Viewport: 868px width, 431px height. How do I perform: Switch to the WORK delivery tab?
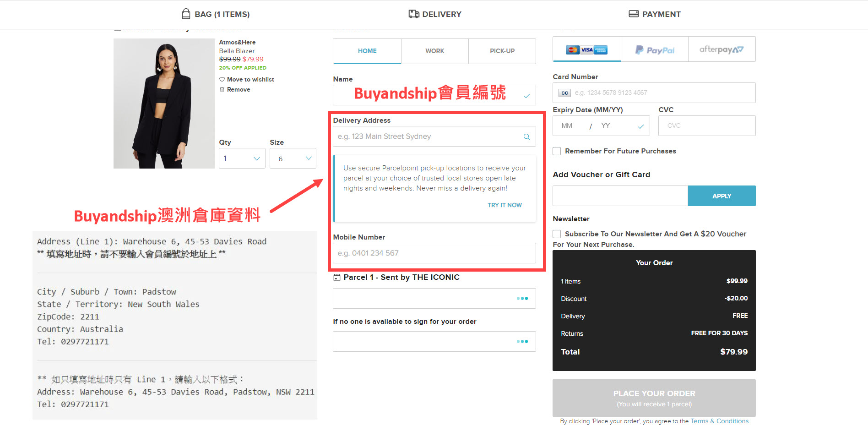tap(434, 51)
